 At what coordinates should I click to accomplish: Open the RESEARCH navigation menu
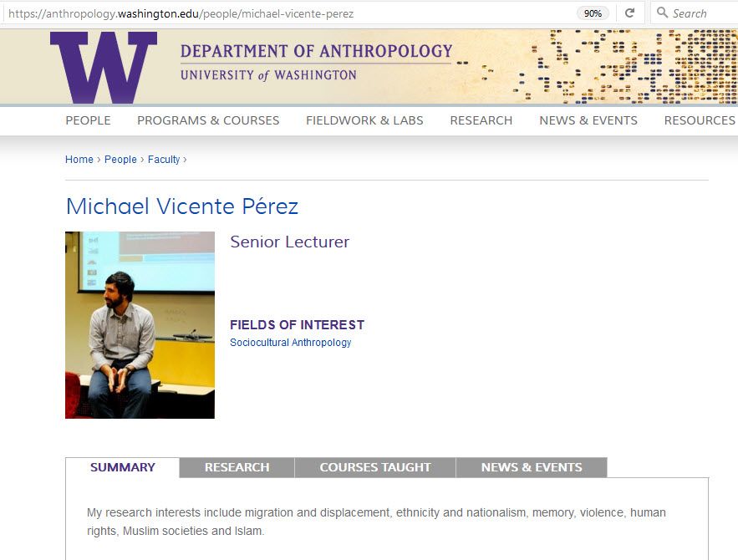point(481,120)
